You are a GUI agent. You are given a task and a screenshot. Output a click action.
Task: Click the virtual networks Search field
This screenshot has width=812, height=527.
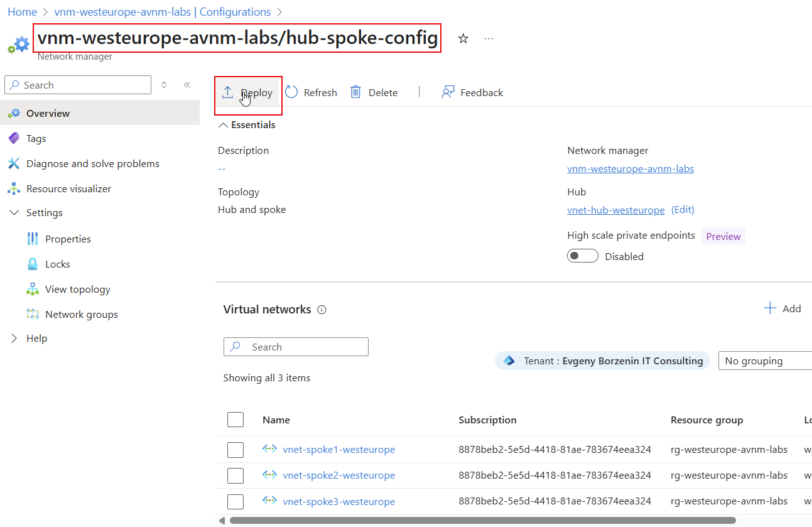[x=295, y=346]
